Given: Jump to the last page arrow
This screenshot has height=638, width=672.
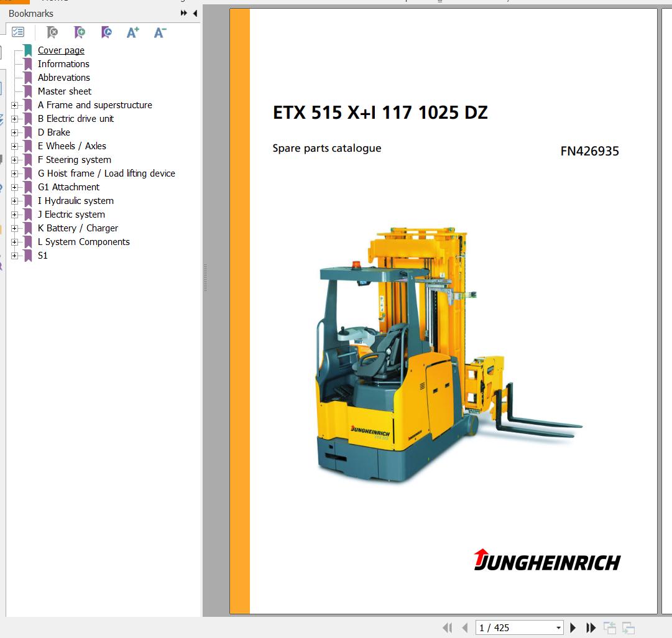Looking at the screenshot, I should click(x=591, y=628).
